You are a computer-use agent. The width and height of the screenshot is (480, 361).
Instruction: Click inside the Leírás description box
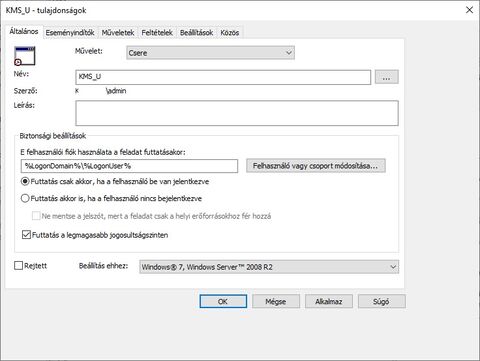237,113
